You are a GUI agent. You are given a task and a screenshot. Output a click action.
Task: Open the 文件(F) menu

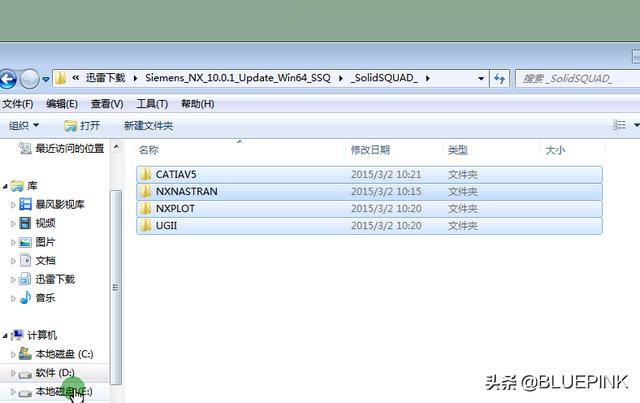18,104
